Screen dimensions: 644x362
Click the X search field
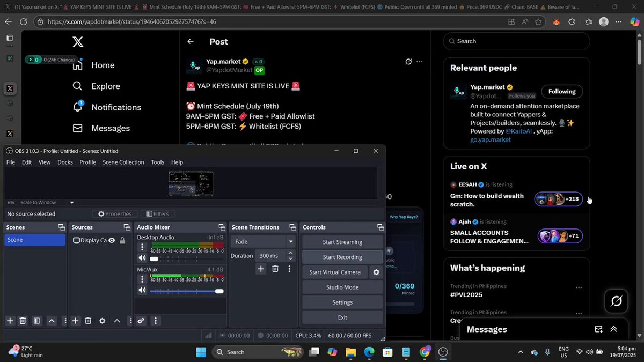516,41
